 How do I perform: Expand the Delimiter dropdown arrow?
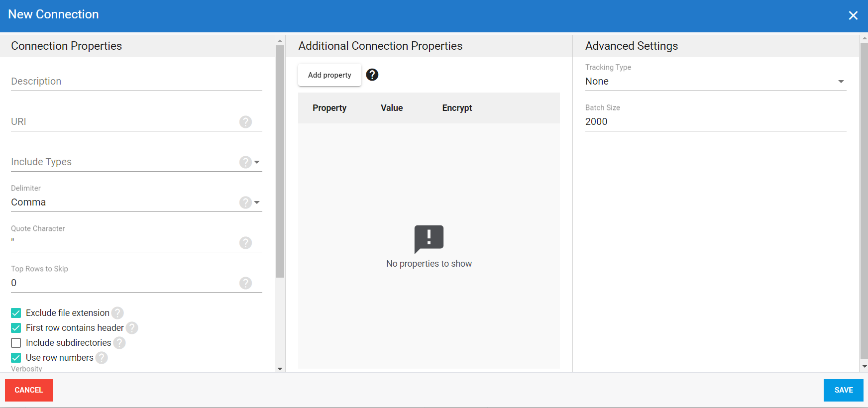click(x=257, y=203)
